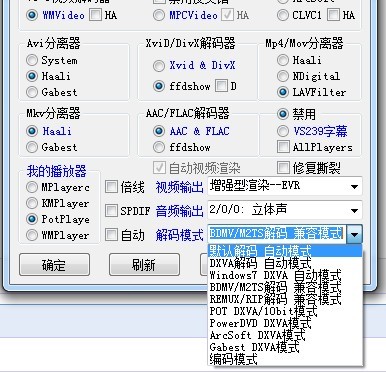Pick NDigital as the Mp4/Mov splitter

[x=283, y=76]
